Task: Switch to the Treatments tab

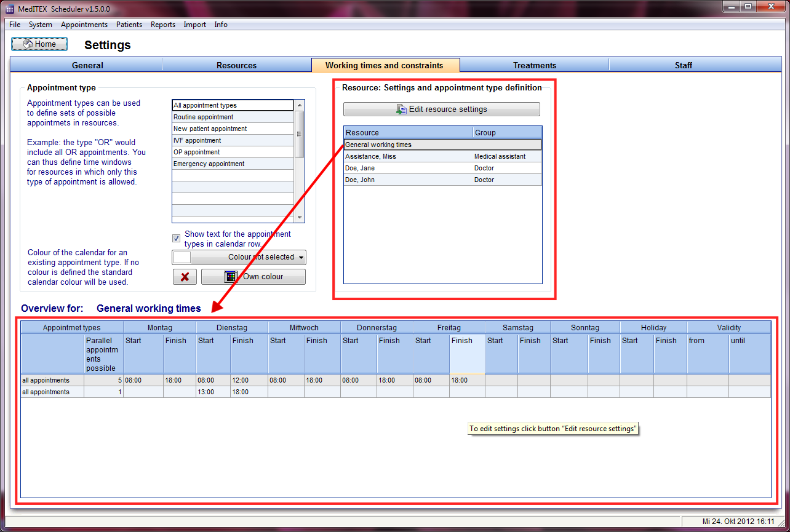Action: pyautogui.click(x=535, y=65)
